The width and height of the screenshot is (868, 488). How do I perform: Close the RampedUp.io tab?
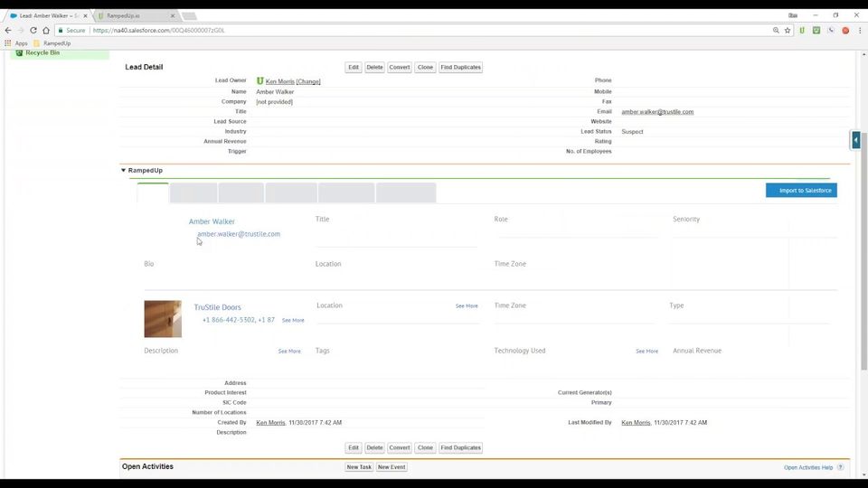pyautogui.click(x=173, y=16)
